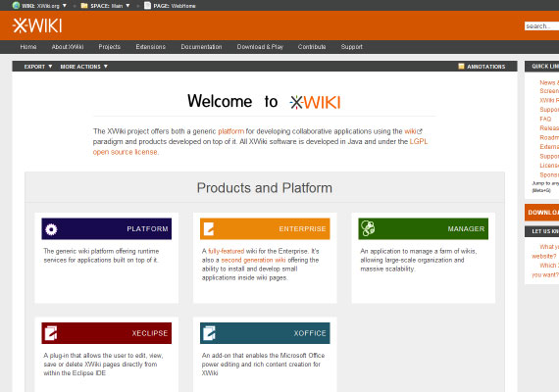This screenshot has height=392, width=559.
Task: Click the XOFFICE product banner title
Action: 310,333
